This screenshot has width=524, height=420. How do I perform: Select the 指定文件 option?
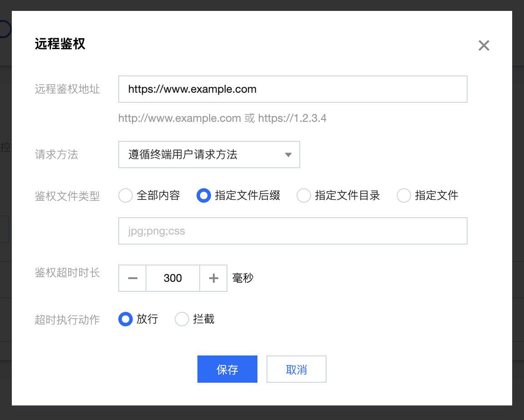(x=403, y=195)
